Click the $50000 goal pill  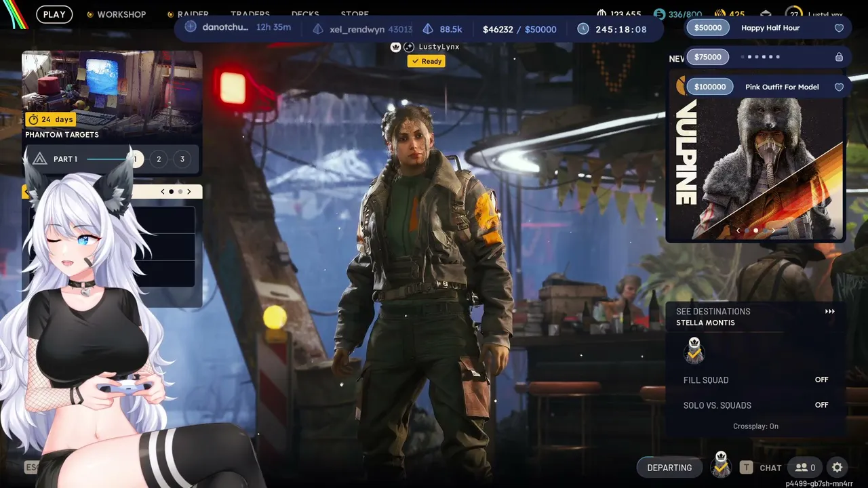pos(708,28)
